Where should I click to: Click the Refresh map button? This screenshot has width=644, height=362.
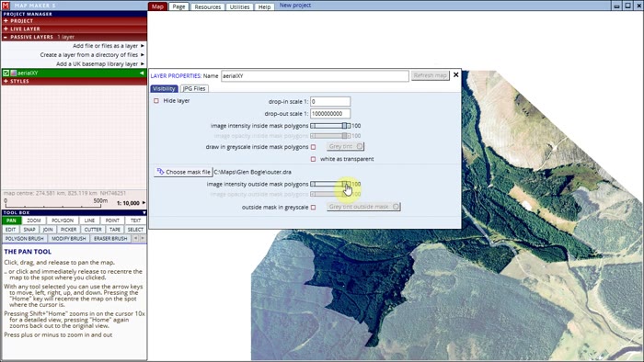tap(430, 75)
